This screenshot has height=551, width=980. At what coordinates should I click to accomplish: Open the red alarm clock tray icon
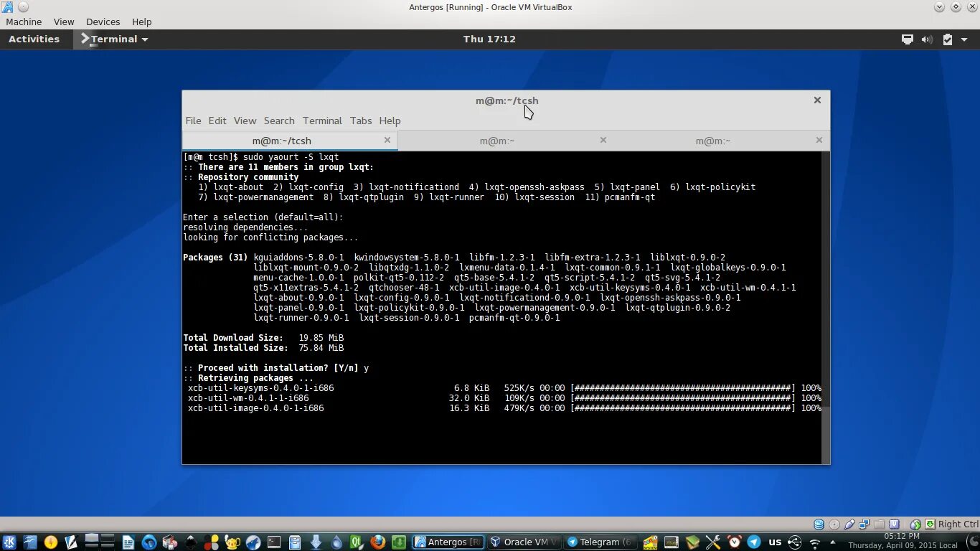734,542
